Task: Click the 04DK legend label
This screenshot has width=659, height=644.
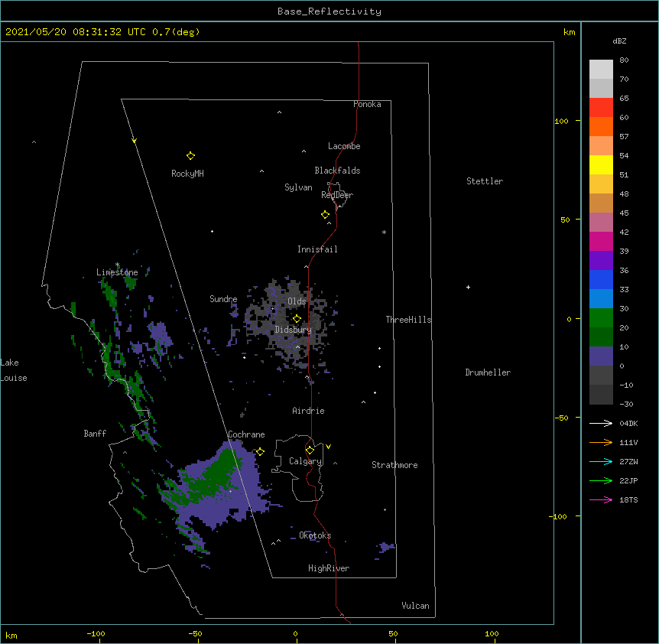Action: tap(628, 423)
